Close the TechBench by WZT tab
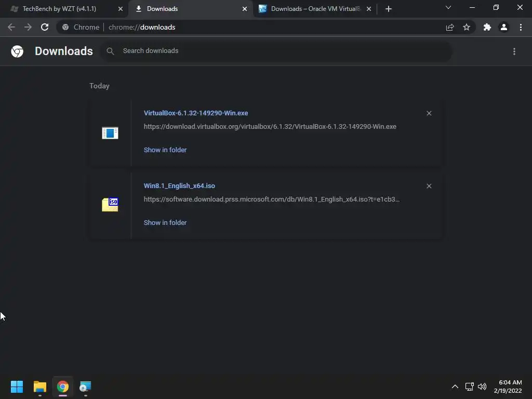Viewport: 532px width, 399px height. [121, 9]
